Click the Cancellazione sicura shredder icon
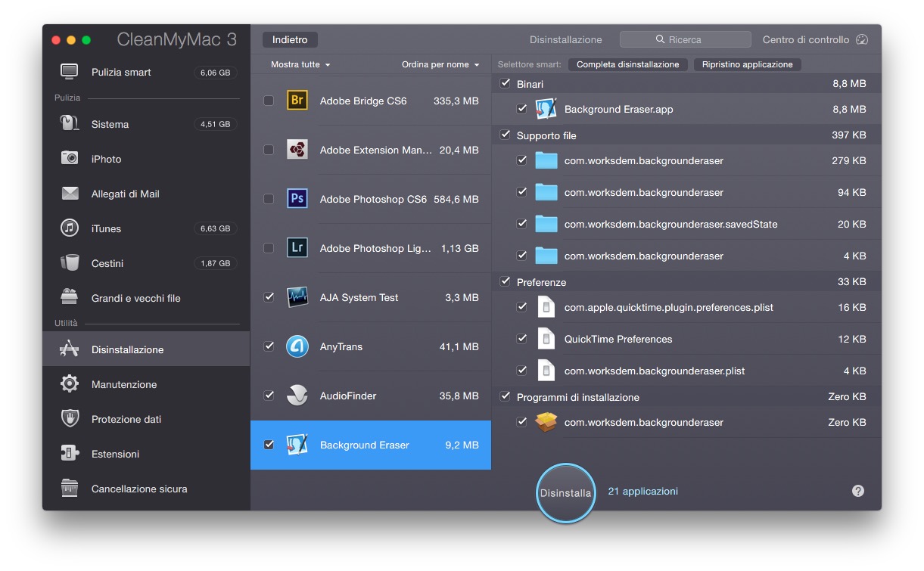 (x=70, y=488)
